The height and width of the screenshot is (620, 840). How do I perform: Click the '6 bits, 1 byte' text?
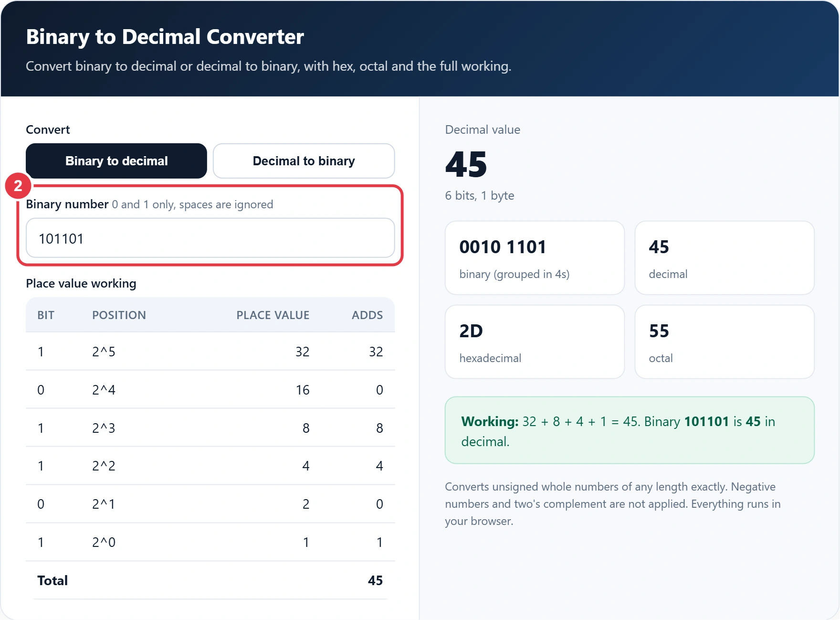point(480,195)
